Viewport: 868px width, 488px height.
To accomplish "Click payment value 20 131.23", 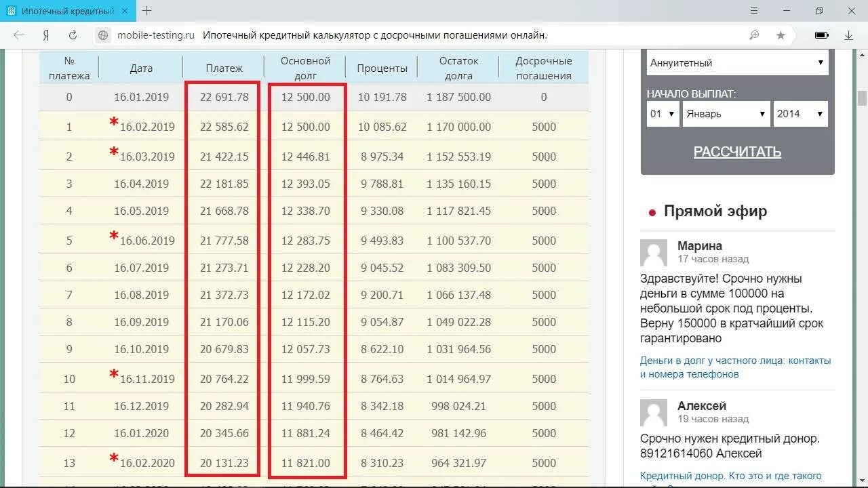I will coord(224,463).
